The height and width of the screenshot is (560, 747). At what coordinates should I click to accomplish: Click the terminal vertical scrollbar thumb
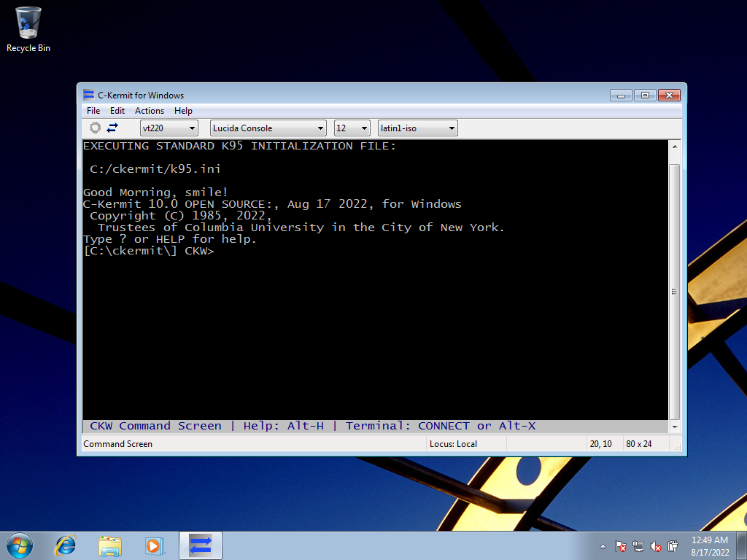(x=675, y=292)
